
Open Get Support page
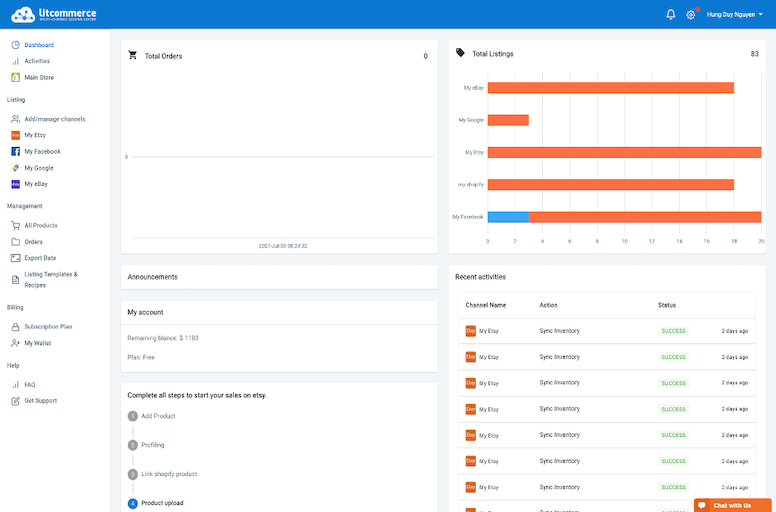click(41, 401)
